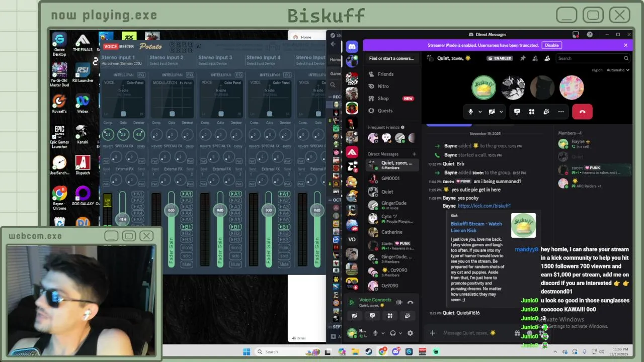This screenshot has height=362, width=644.
Task: Toggle the member list icon in Discord header
Action: coord(547,58)
